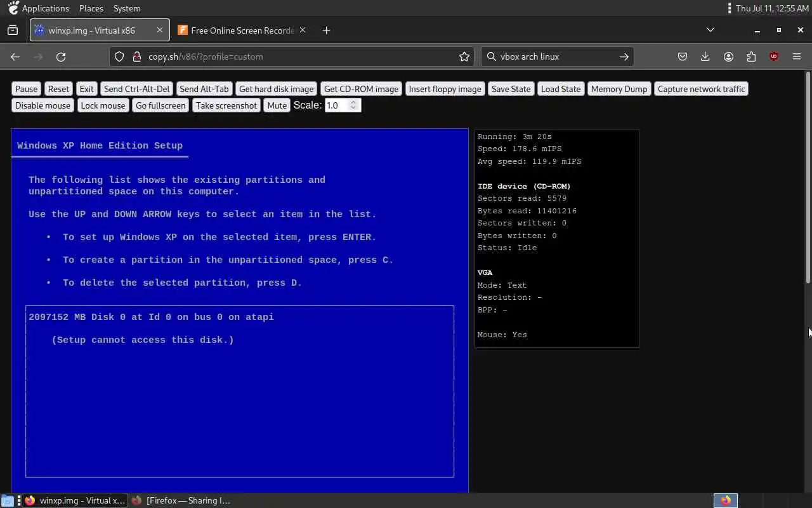Click the 2097152 MB Disk 0 entry
The width and height of the screenshot is (812, 508).
coord(151,317)
